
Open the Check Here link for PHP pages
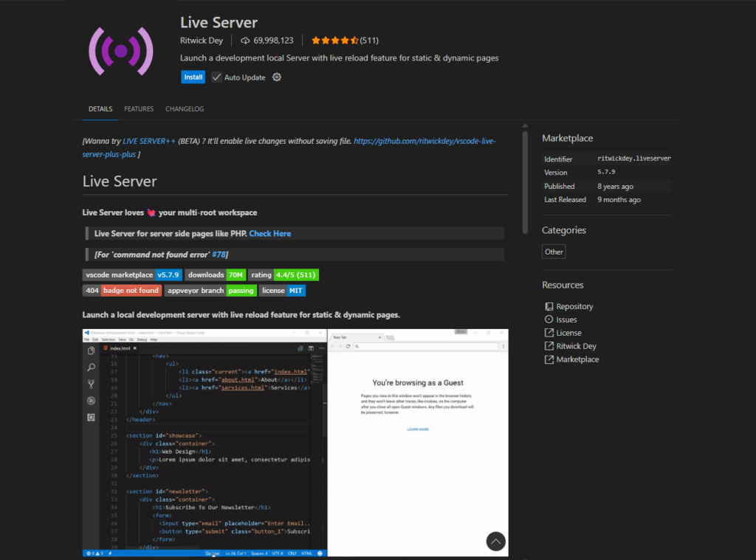(269, 233)
